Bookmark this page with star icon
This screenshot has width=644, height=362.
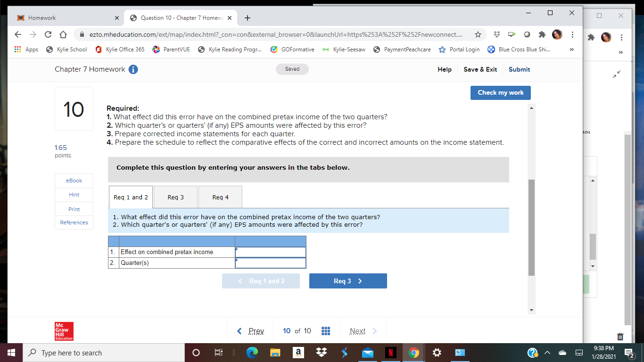click(x=478, y=34)
